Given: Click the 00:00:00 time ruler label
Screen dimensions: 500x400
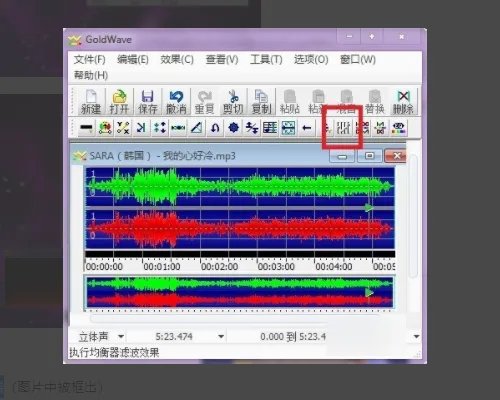Looking at the screenshot, I should click(104, 267).
